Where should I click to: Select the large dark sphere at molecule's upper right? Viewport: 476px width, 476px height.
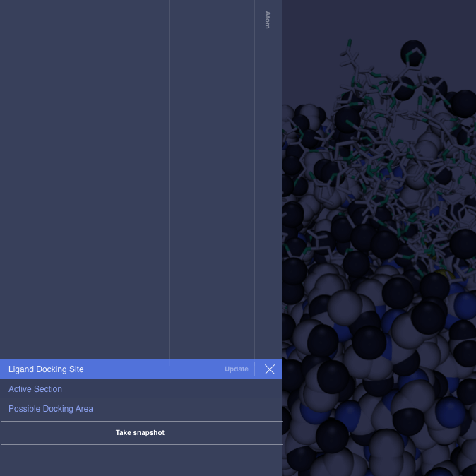pyautogui.click(x=464, y=103)
